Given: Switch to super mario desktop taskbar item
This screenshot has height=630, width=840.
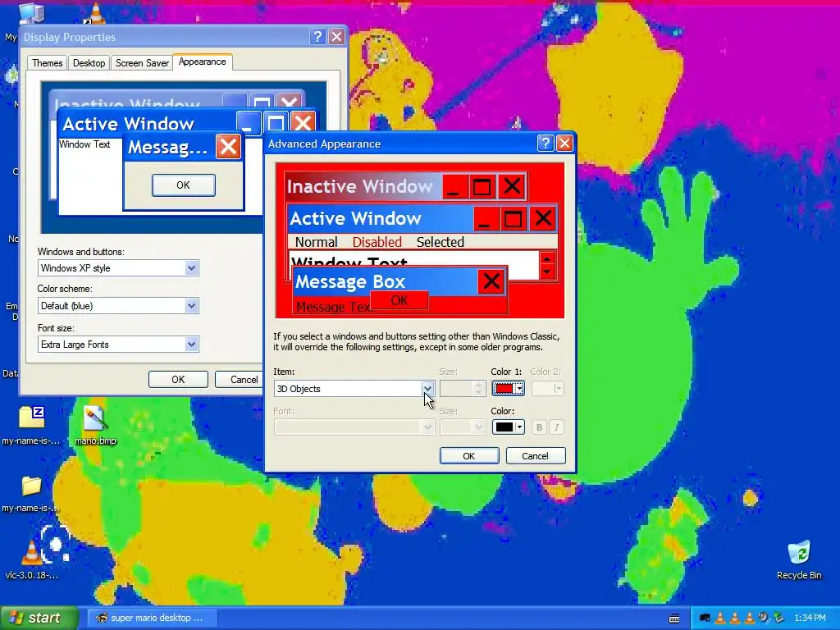Looking at the screenshot, I should point(152,618).
